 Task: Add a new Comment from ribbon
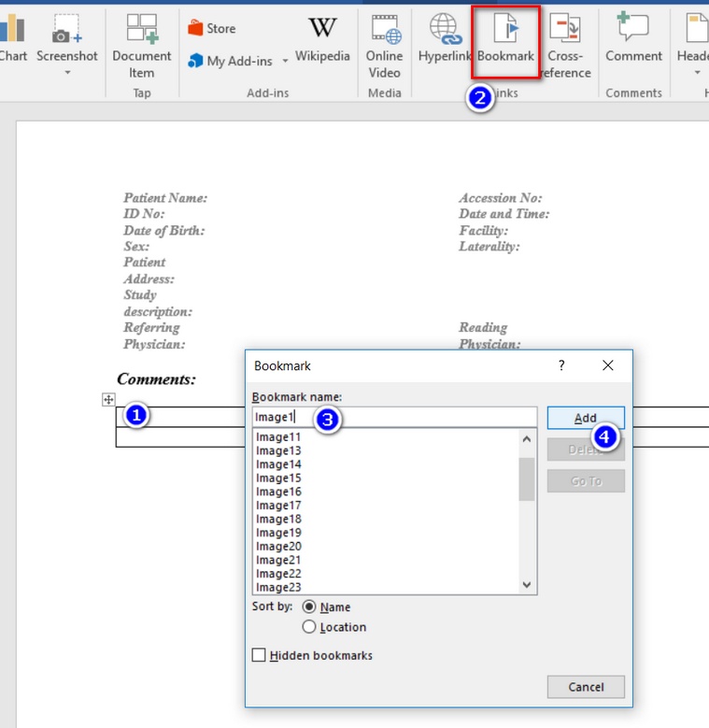click(633, 39)
